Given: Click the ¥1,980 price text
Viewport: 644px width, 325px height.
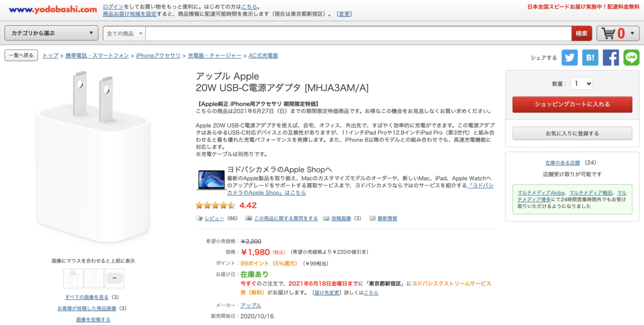Looking at the screenshot, I should (255, 252).
